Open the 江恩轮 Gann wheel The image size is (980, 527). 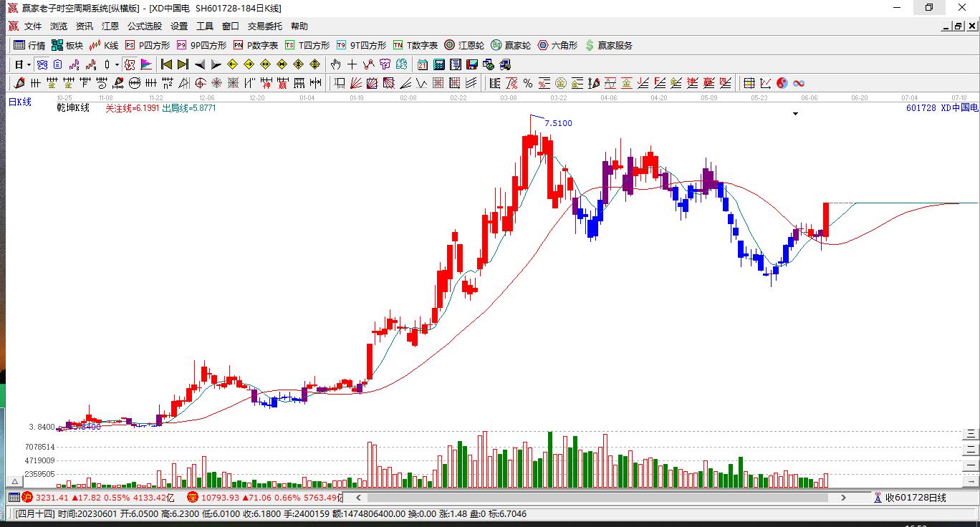coord(464,45)
